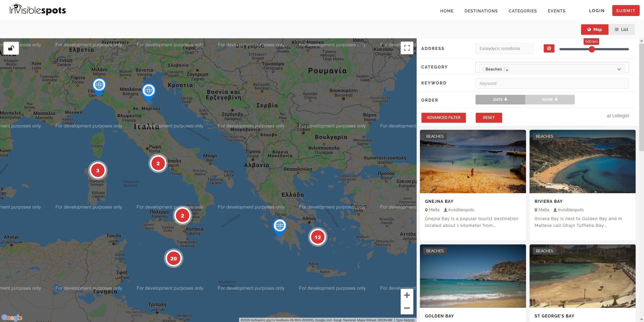Viewport: 644px width, 322px height.
Task: Sort listings by Date
Action: pos(500,100)
